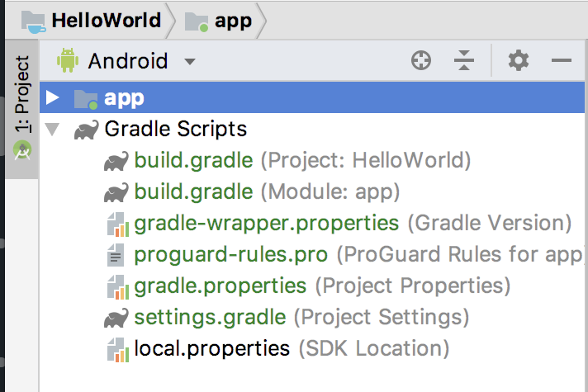Select local.properties SDK Location file
The width and height of the screenshot is (588, 392).
211,348
